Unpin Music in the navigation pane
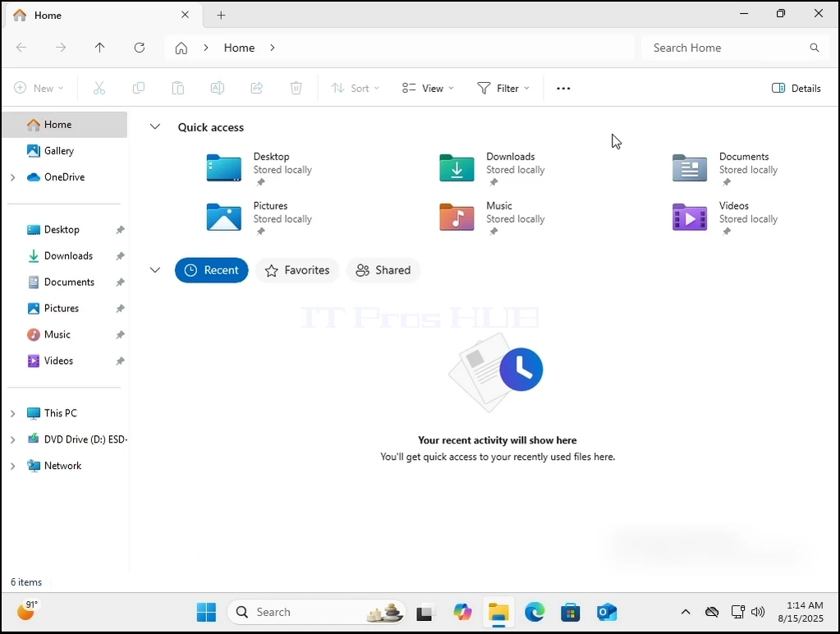This screenshot has height=634, width=840. (120, 335)
